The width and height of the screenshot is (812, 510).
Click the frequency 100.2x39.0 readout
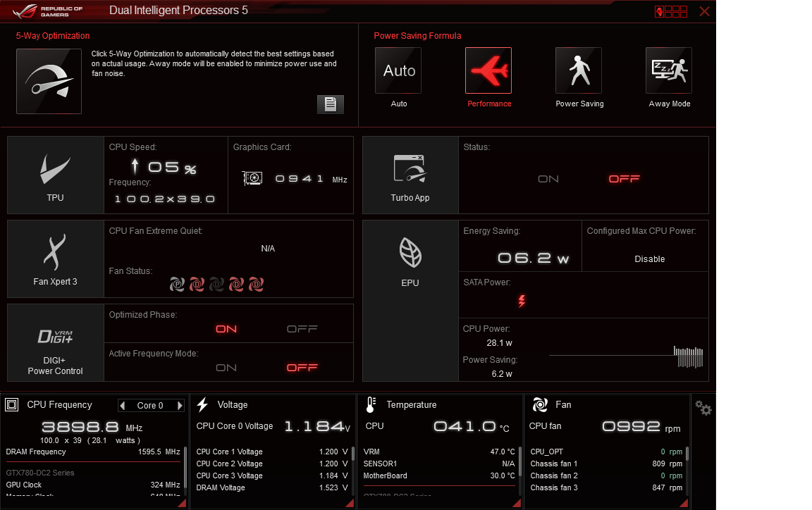[165, 199]
